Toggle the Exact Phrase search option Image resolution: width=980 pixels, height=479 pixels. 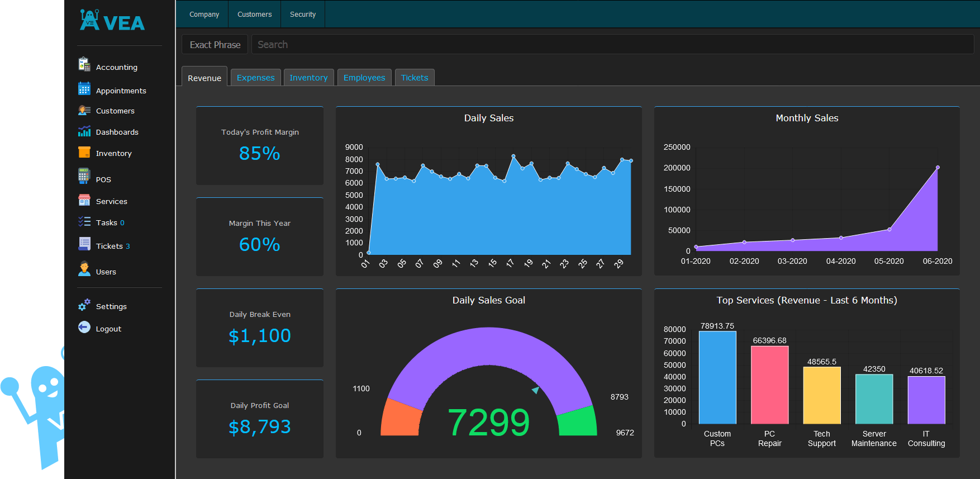point(215,45)
